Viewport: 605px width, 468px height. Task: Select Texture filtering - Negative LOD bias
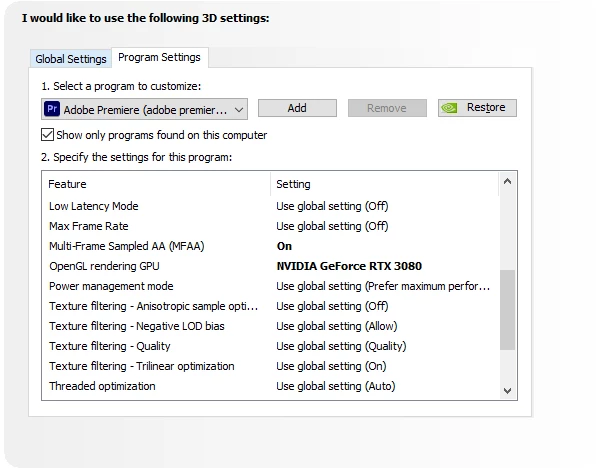pos(137,326)
